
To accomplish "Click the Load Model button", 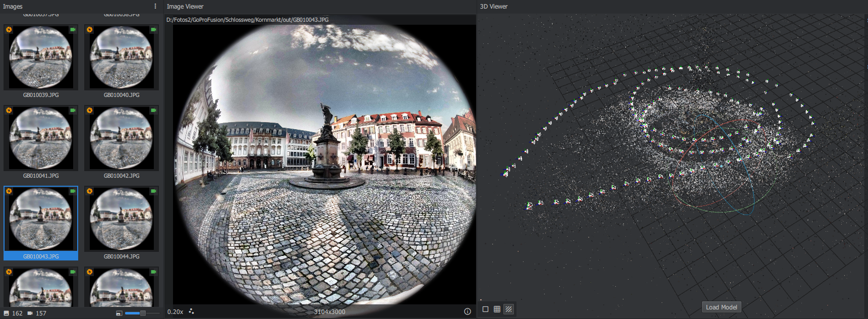I will 722,307.
